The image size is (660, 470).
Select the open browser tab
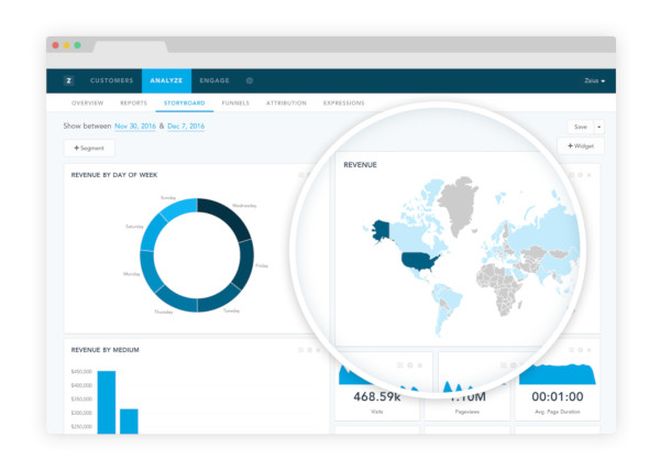[x=130, y=47]
